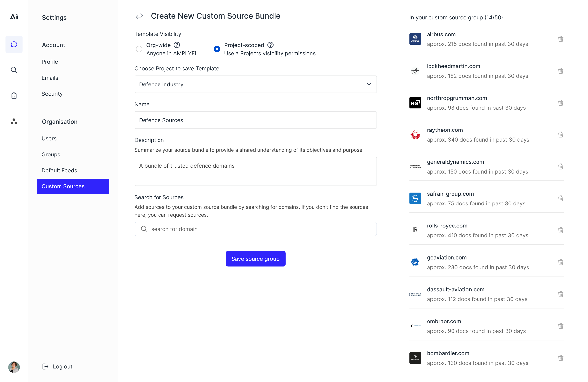
Task: Click Save source group button
Action: [255, 259]
